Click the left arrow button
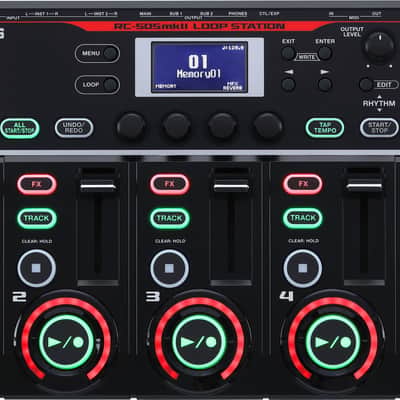The height and width of the screenshot is (400, 400). pos(288,84)
